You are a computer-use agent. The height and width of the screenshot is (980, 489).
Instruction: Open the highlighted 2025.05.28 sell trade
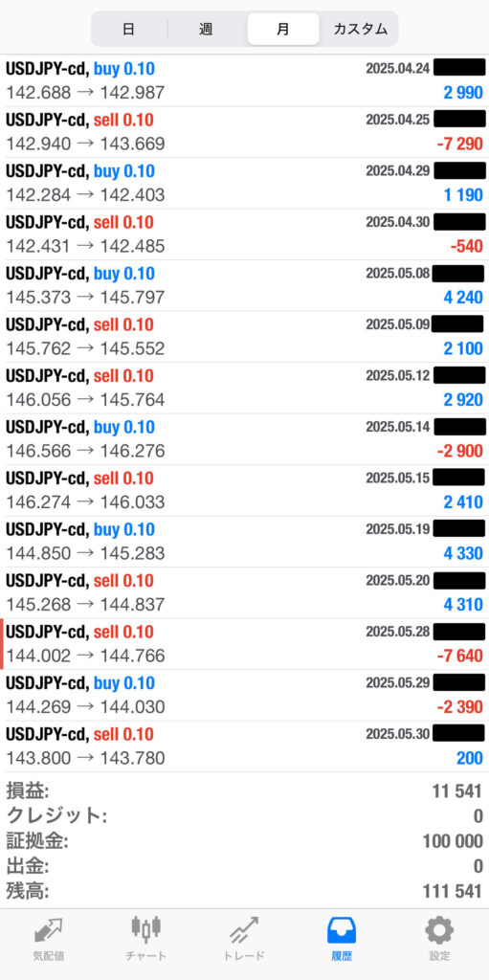click(x=245, y=644)
